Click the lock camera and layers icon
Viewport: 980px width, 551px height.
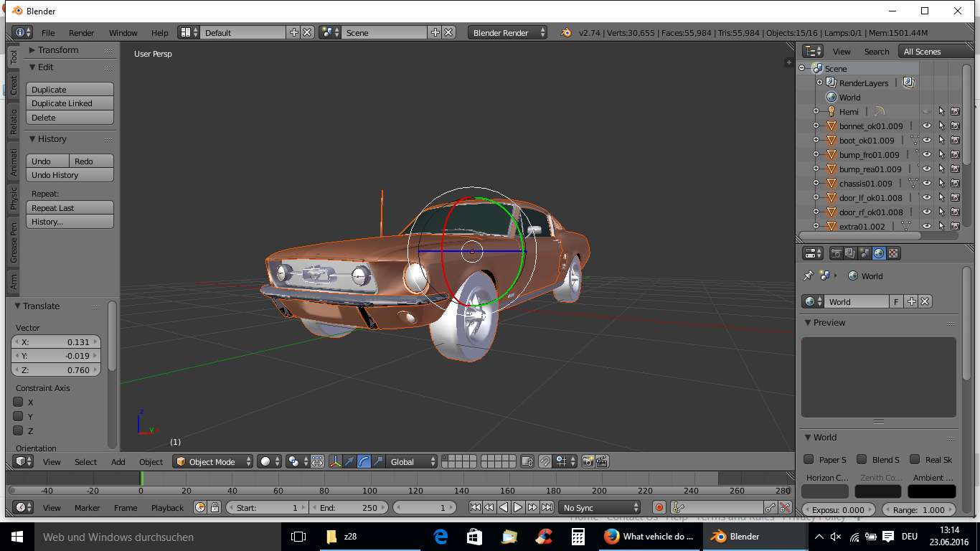pos(527,461)
